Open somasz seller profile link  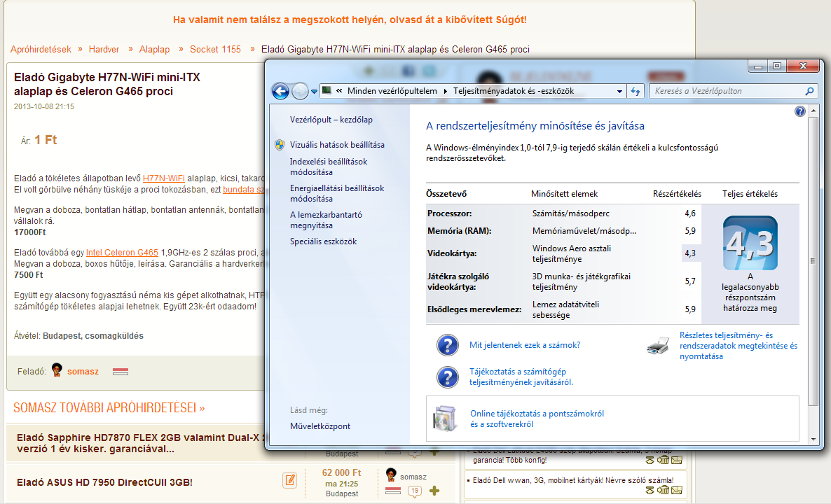click(83, 372)
